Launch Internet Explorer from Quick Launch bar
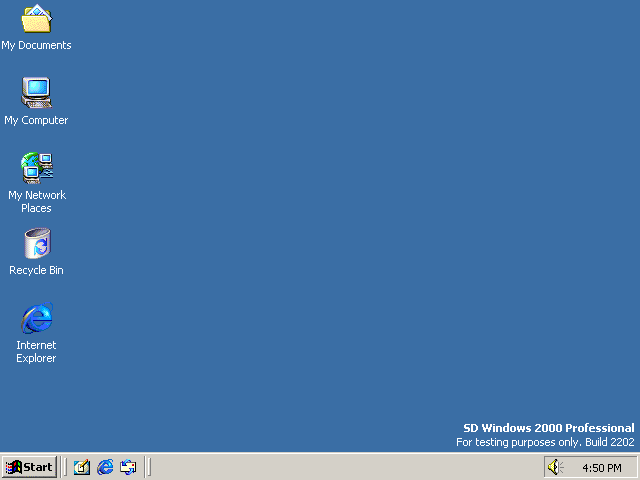640x480 pixels. coord(105,467)
